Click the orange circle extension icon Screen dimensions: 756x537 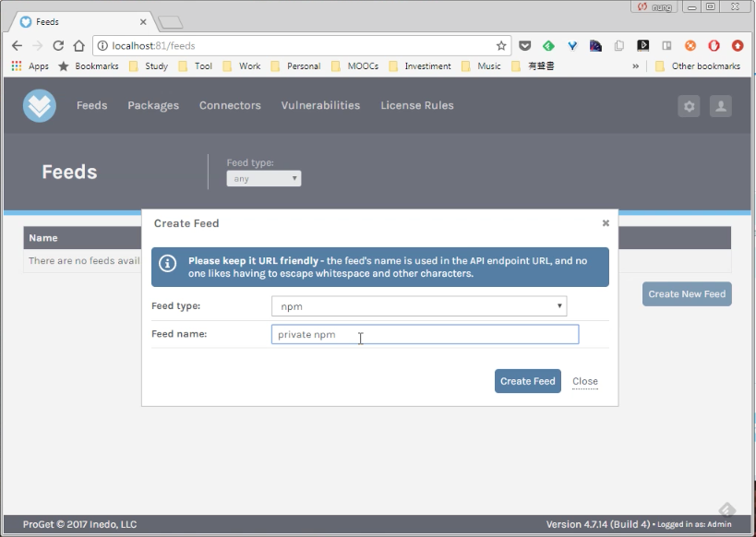(x=690, y=46)
